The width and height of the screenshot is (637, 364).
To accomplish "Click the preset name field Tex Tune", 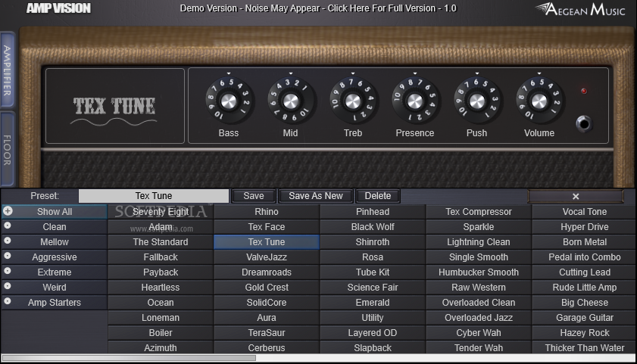I will 154,196.
